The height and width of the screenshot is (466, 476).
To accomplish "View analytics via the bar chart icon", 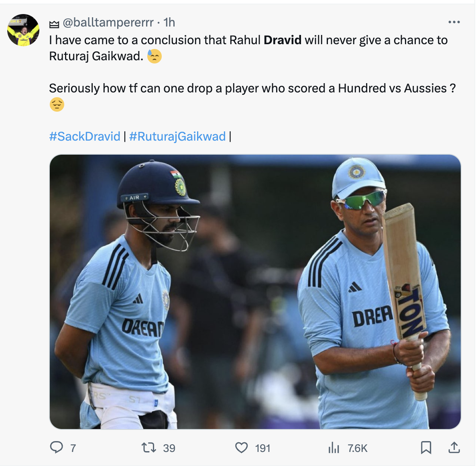I will (x=334, y=448).
